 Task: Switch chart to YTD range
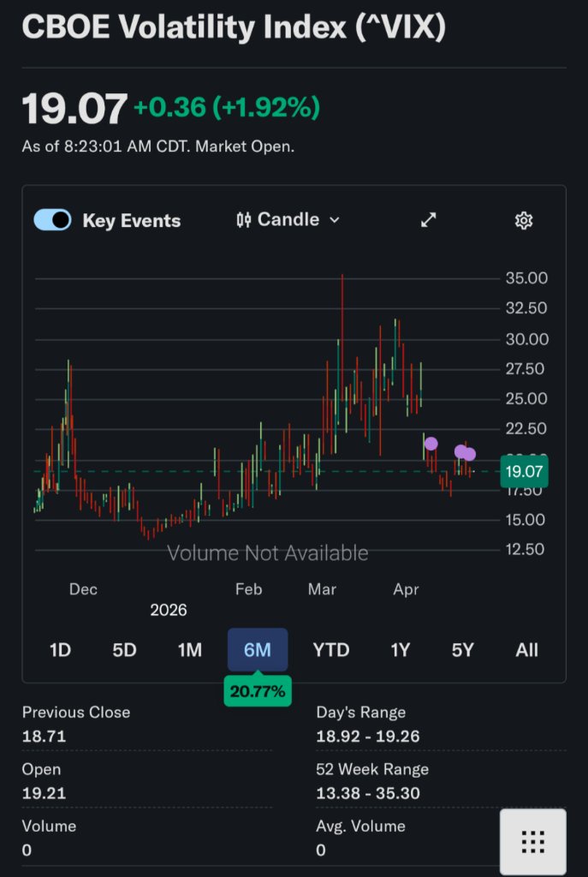(x=331, y=650)
